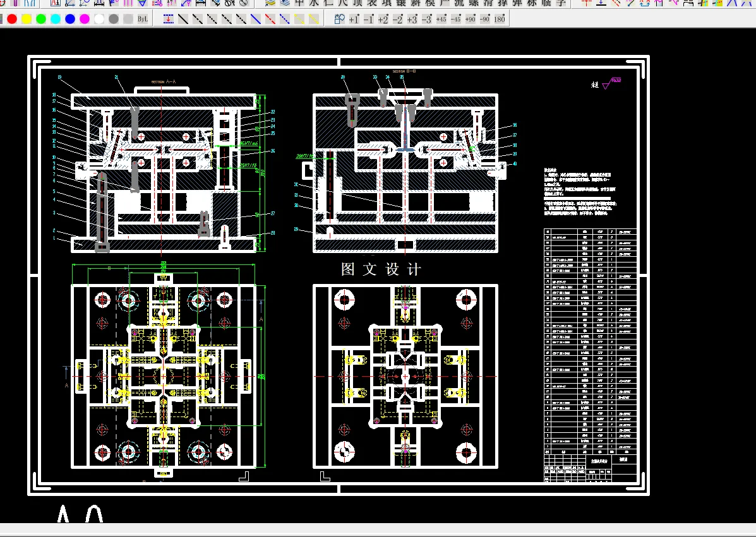Choose the blue color swatch
Image resolution: width=756 pixels, height=537 pixels.
pos(70,19)
